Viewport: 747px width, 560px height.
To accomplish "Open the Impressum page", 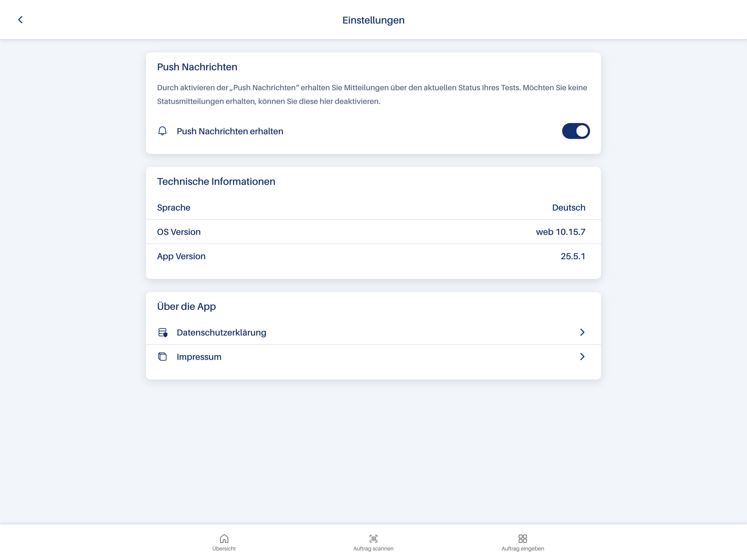I will [x=199, y=357].
